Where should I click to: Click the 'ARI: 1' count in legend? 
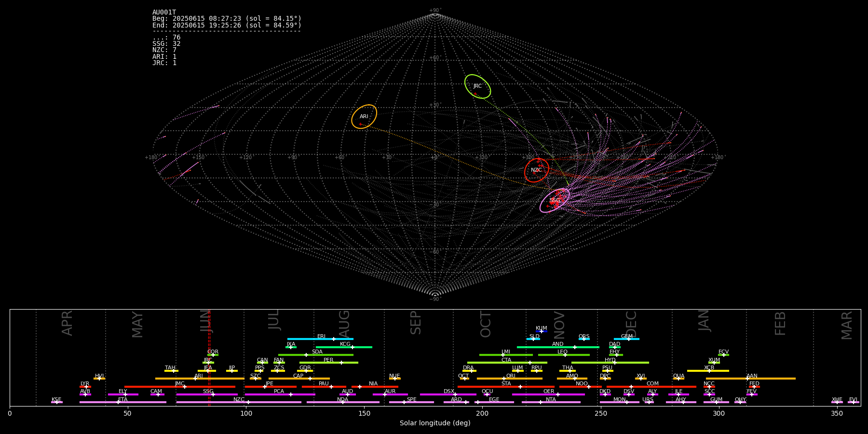pyautogui.click(x=164, y=56)
